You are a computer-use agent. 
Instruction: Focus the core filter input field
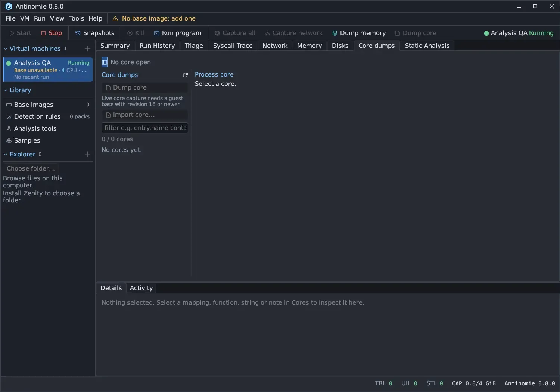point(144,128)
